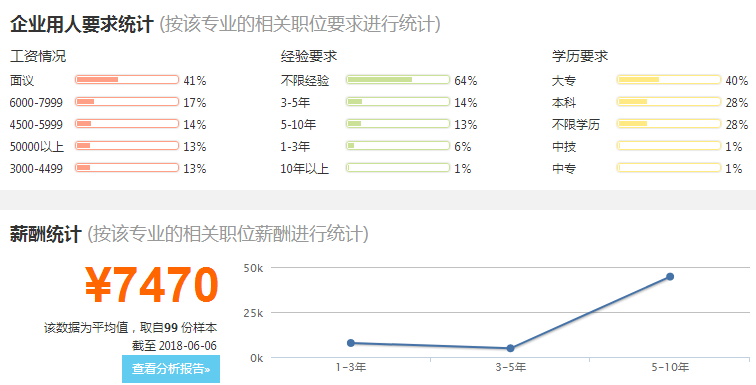Click the 10年以上 label
756x385 pixels.
[x=305, y=169]
